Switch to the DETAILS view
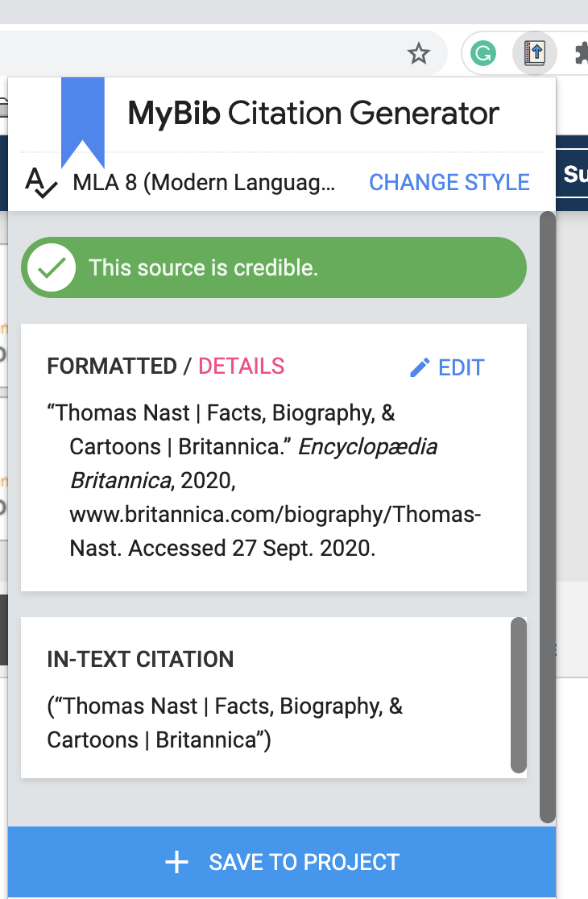588x899 pixels. pos(240,367)
